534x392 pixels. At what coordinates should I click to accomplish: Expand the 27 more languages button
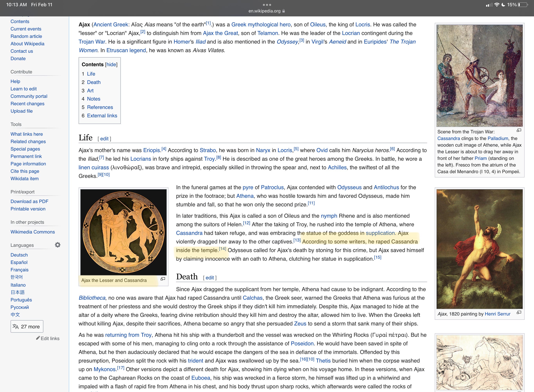click(x=27, y=327)
